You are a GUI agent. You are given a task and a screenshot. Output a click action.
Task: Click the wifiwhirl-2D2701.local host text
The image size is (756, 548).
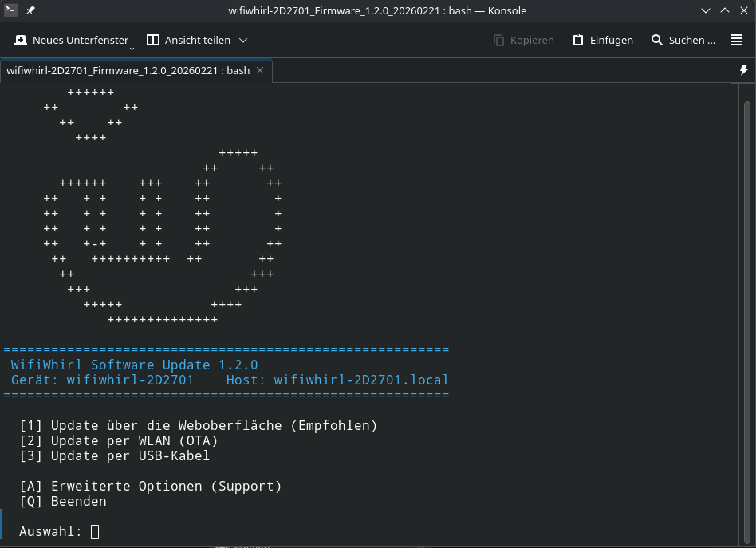360,380
